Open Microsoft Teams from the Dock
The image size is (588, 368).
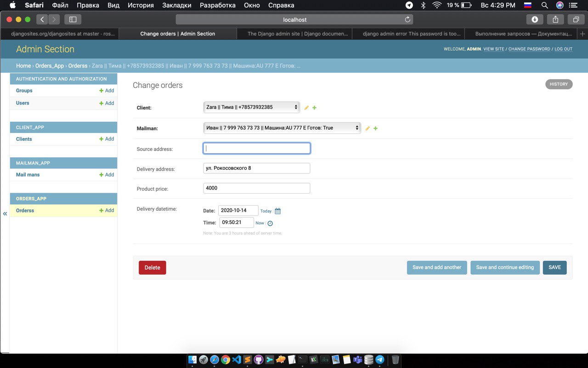(358, 360)
